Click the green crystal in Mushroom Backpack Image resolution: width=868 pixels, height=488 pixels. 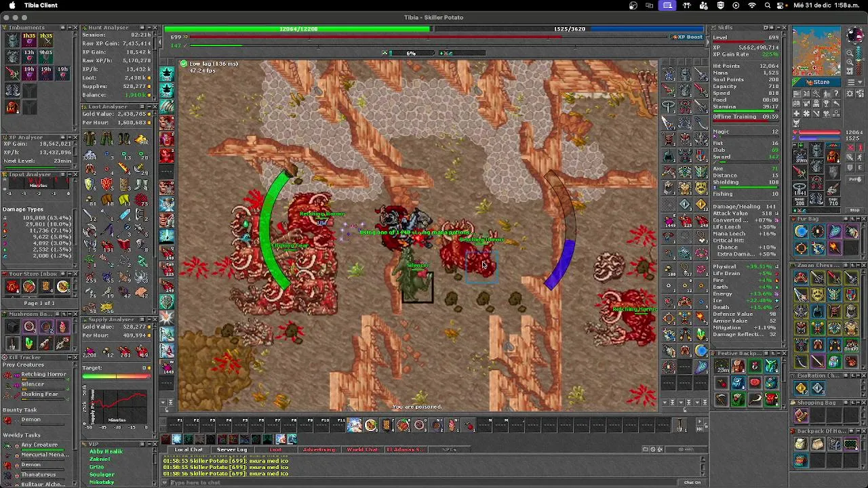(x=29, y=344)
